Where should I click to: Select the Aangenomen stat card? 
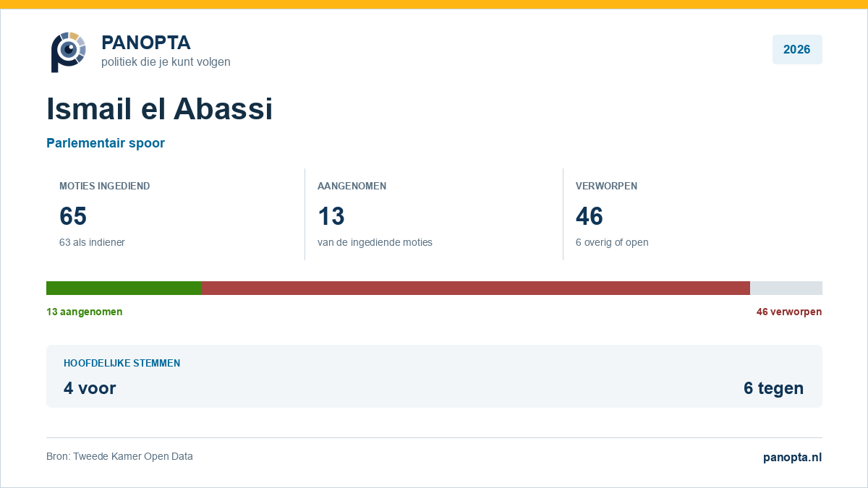pyautogui.click(x=434, y=214)
